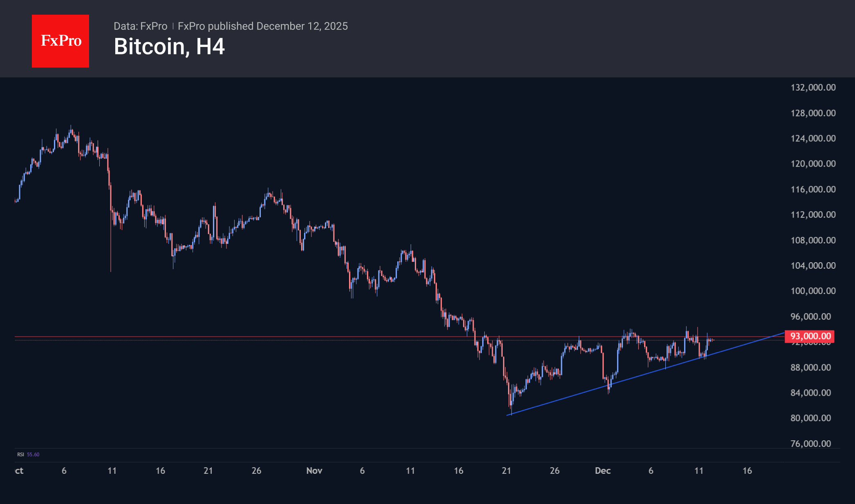Click the red 93,000.00 price tag

810,336
